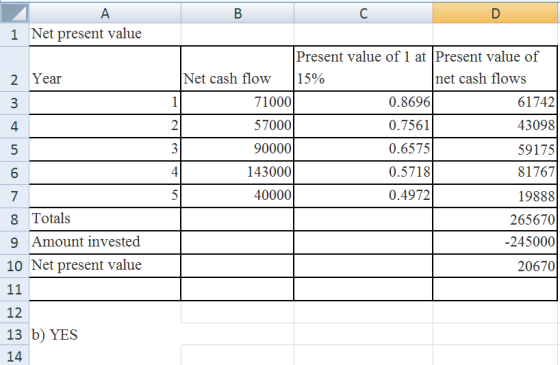Select the net present value result 20670

coord(495,266)
